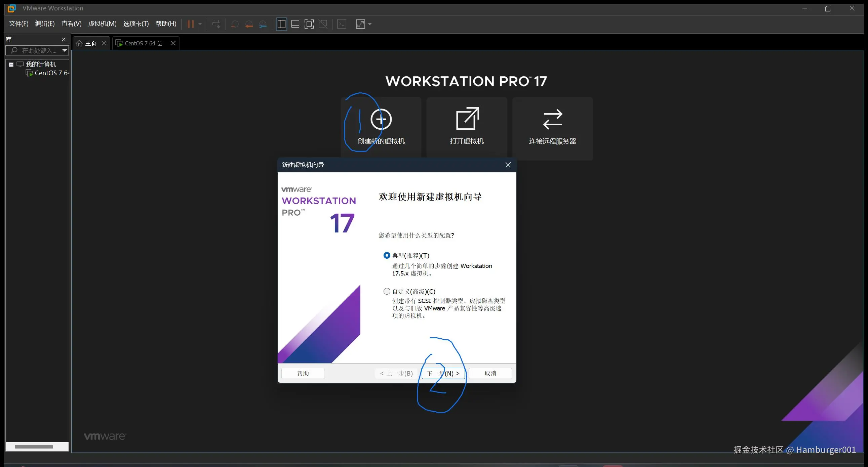
Task: Pause the running virtual machine
Action: coord(191,24)
